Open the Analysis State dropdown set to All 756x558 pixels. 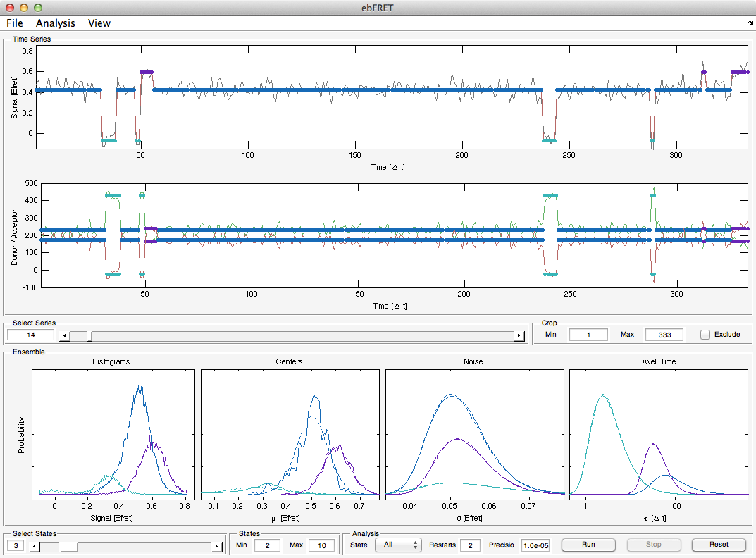pos(398,545)
